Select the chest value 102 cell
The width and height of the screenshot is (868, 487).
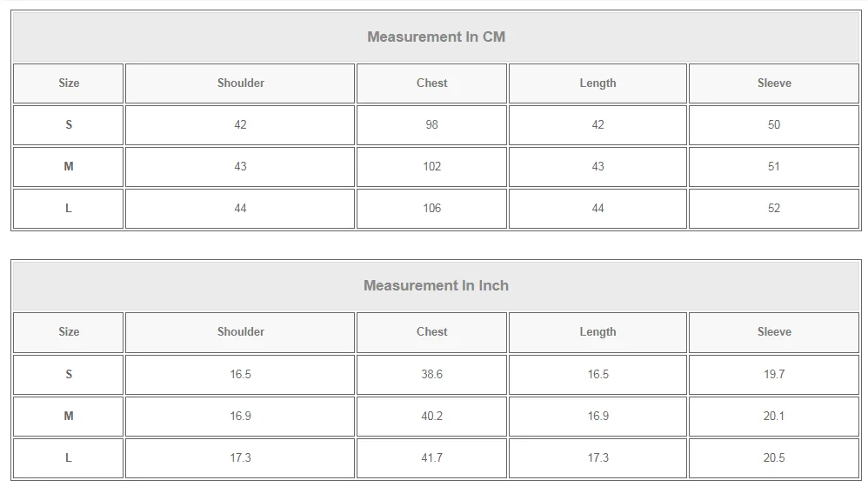(431, 167)
